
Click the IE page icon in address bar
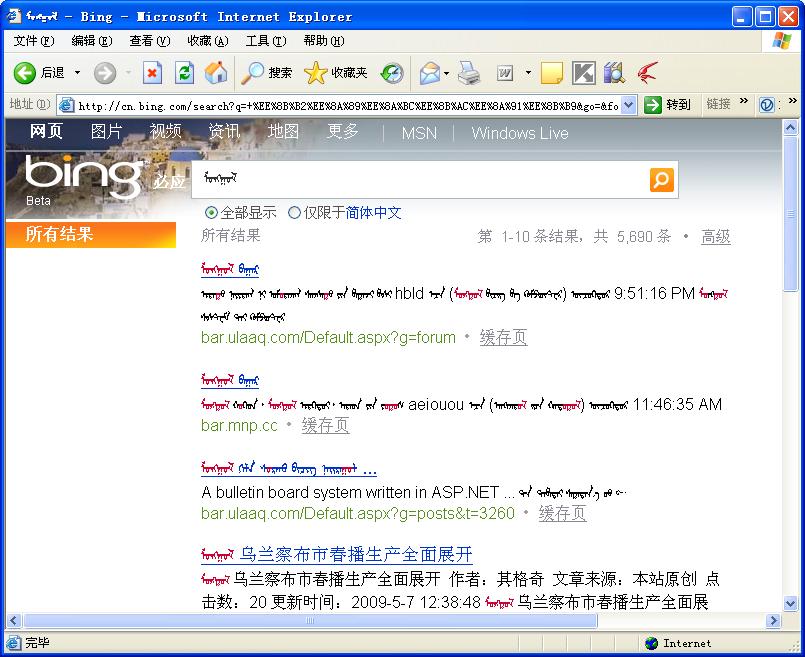click(66, 105)
